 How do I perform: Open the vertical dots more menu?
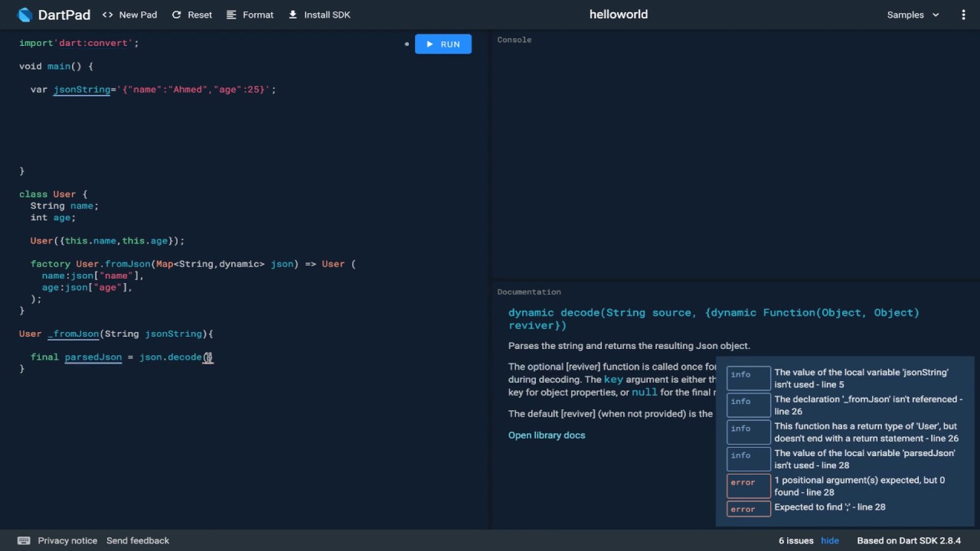pyautogui.click(x=964, y=15)
